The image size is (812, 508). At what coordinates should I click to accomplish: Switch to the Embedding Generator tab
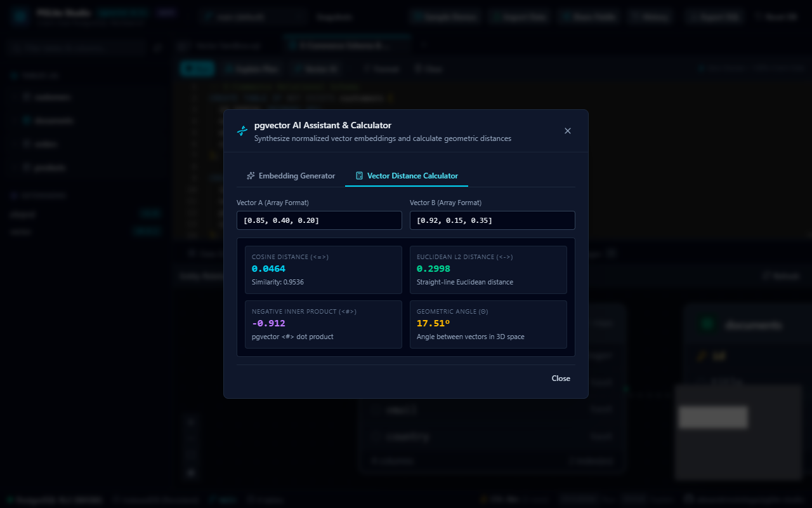tap(291, 176)
